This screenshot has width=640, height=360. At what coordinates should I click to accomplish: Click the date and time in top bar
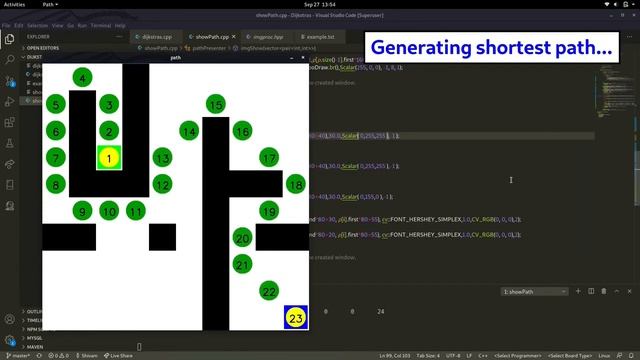[320, 4]
